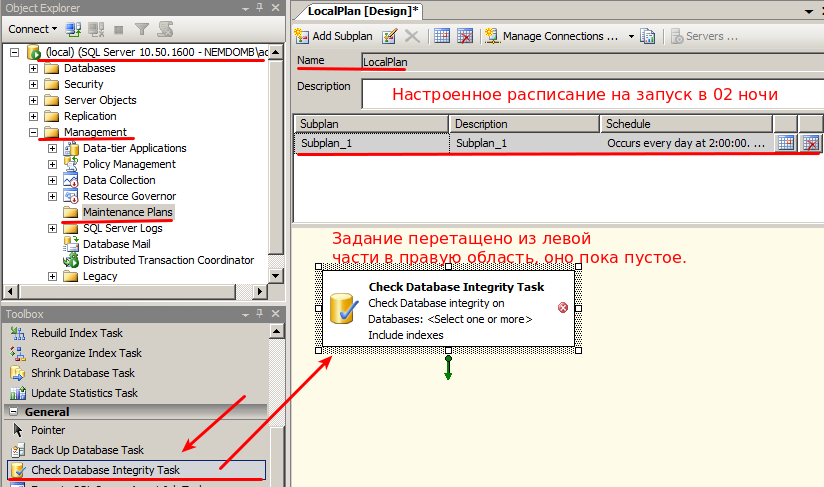Select Shrink Database Task in Toolbox
The width and height of the screenshot is (824, 487).
[83, 373]
